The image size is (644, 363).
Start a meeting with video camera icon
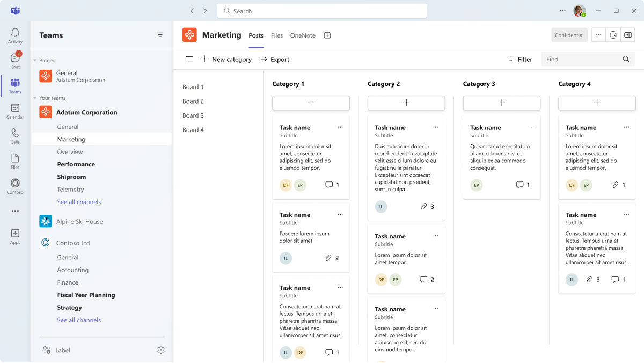pyautogui.click(x=613, y=35)
